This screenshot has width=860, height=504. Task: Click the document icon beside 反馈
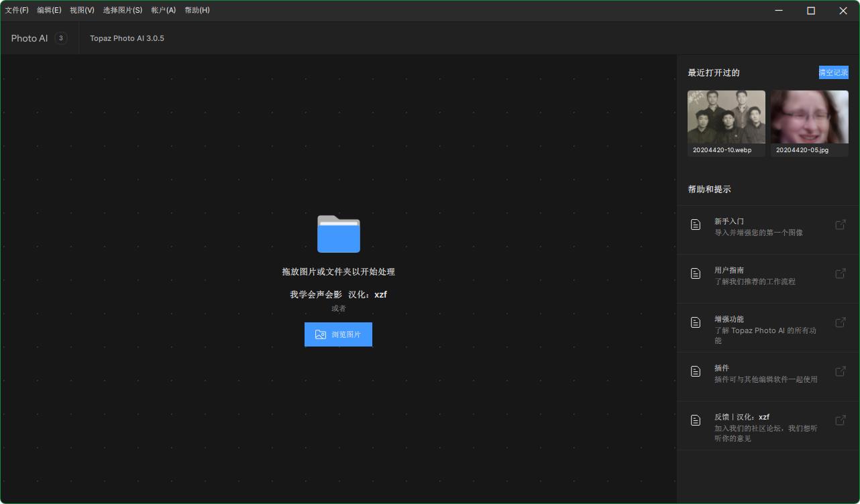tap(696, 420)
